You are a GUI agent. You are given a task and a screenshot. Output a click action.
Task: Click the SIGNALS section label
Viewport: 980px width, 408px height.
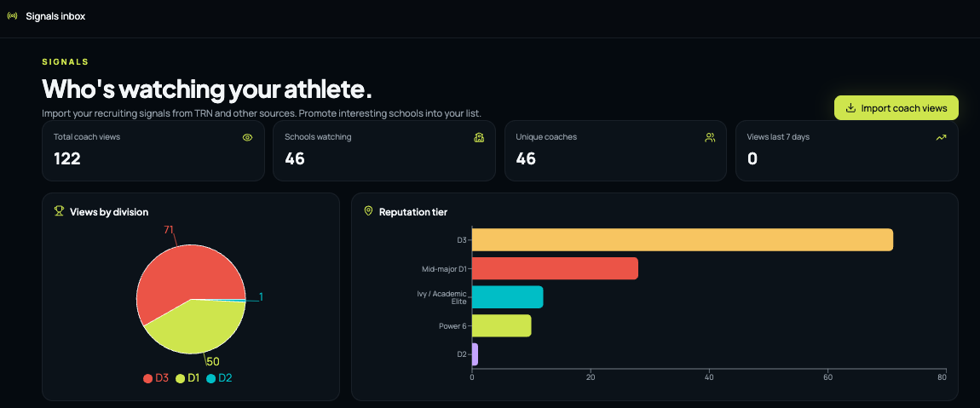(x=65, y=62)
